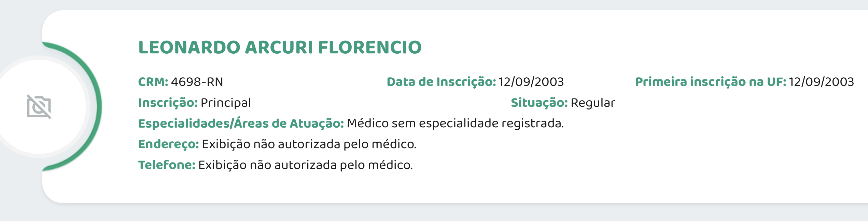This screenshot has height=221, width=868.
Task: Click the doctor name LEONARDO ARCURI FLORENCIO
Action: tap(280, 47)
